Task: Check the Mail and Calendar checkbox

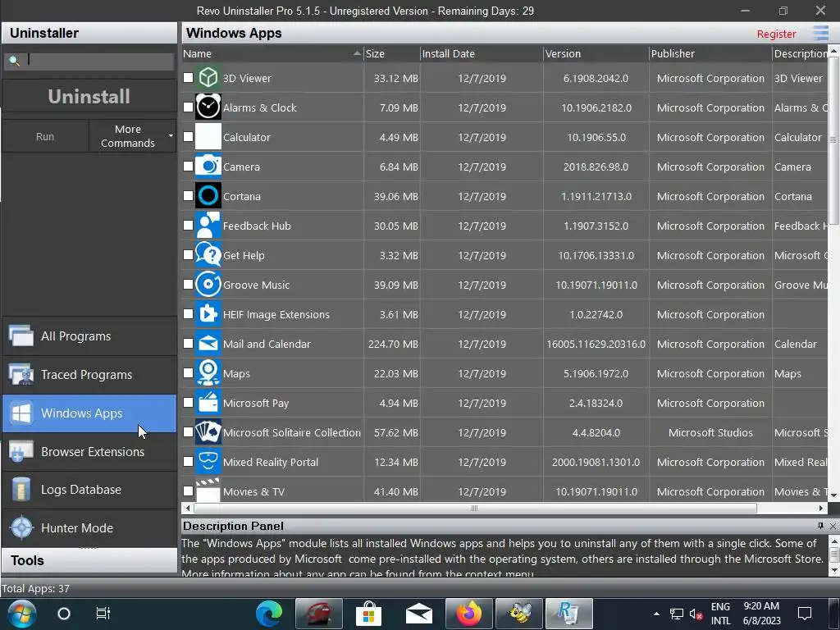Action: (x=188, y=343)
